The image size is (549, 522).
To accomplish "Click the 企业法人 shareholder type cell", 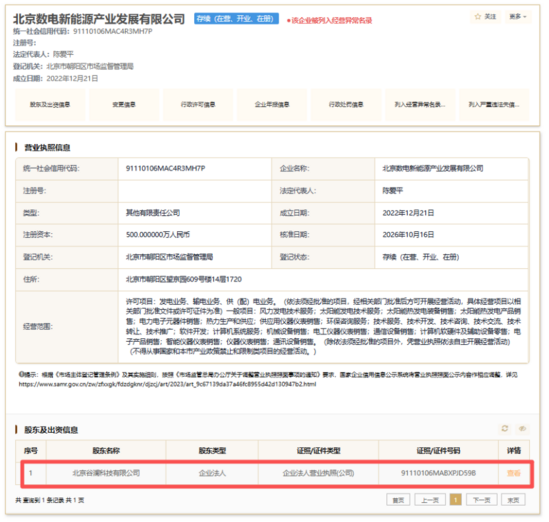I will point(212,473).
